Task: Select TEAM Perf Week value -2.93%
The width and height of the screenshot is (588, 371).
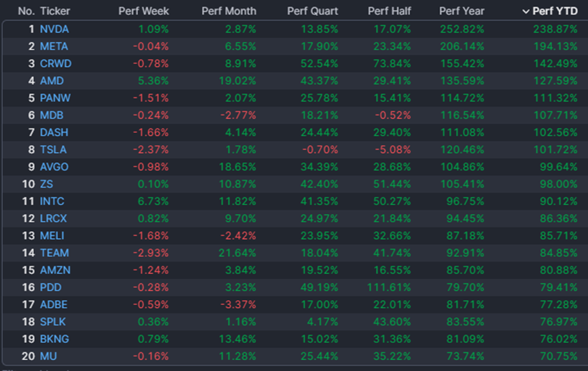Action: (151, 254)
